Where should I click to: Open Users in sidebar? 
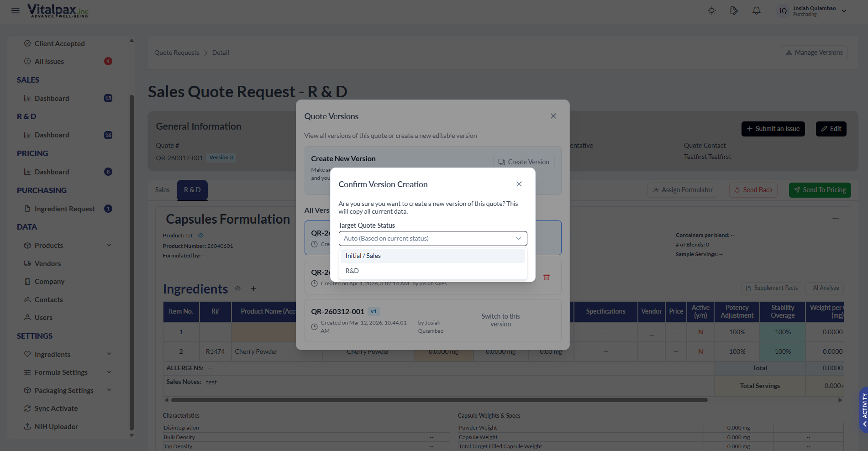pos(43,317)
